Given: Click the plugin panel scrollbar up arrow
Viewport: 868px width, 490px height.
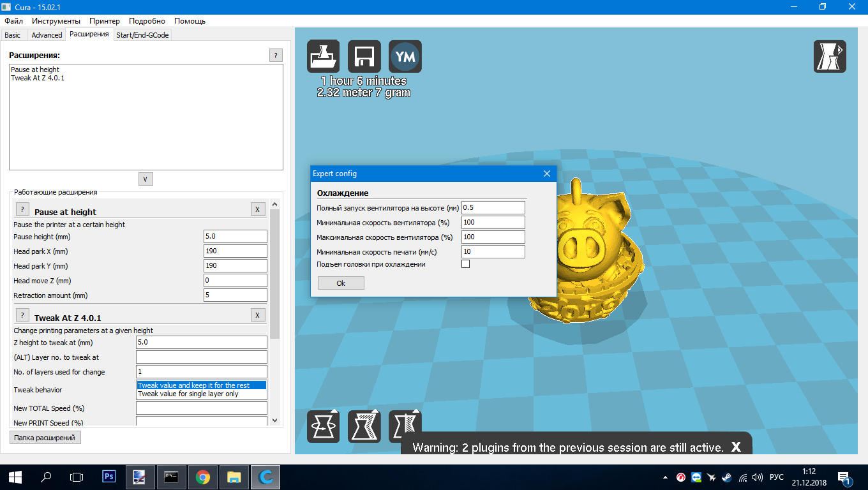Looking at the screenshot, I should [x=275, y=204].
